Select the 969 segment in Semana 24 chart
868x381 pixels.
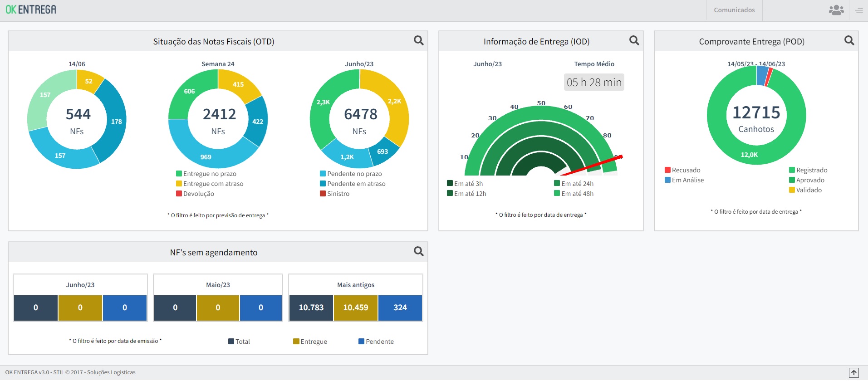(206, 157)
